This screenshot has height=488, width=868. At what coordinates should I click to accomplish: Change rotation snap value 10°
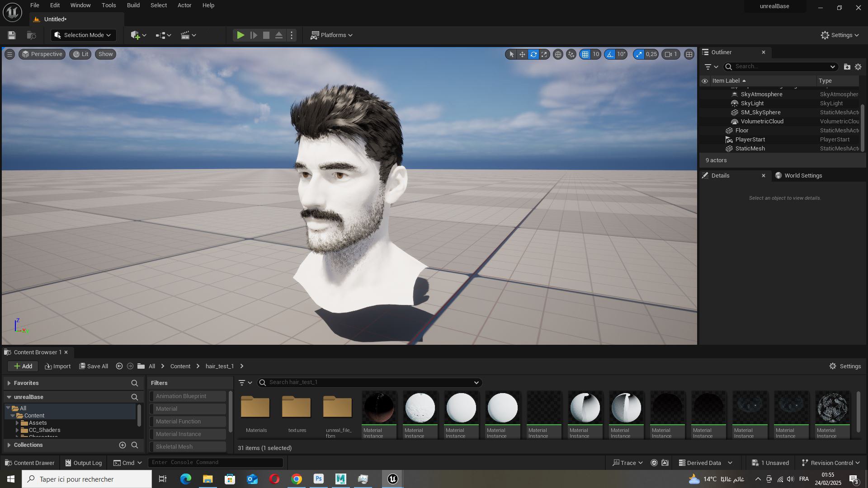click(x=622, y=54)
